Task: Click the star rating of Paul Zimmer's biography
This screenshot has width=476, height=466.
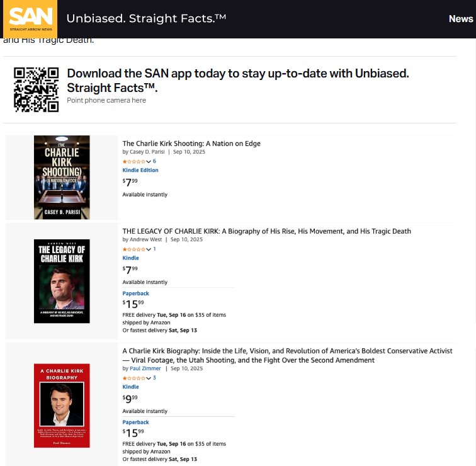Action: click(133, 378)
